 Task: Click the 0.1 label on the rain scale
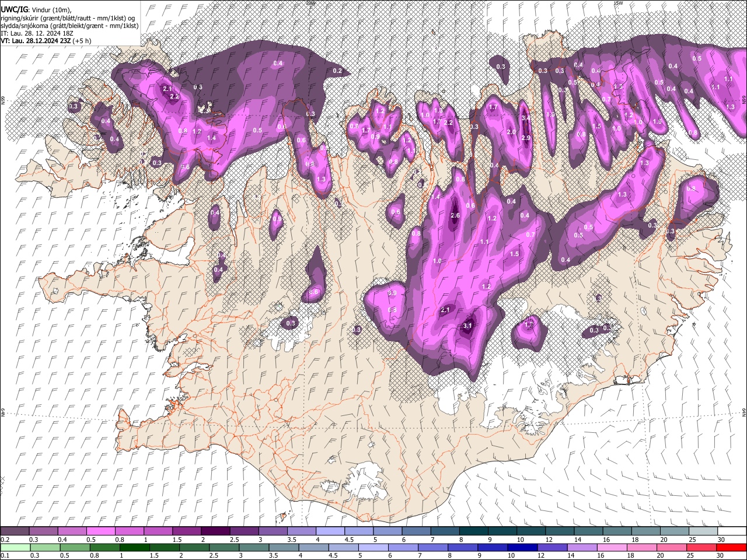(4, 555)
